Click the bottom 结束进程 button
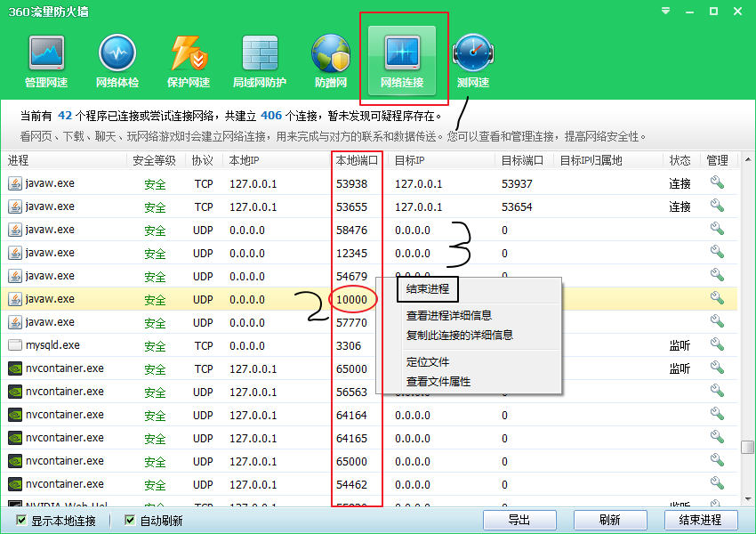The height and width of the screenshot is (534, 756). click(x=701, y=520)
